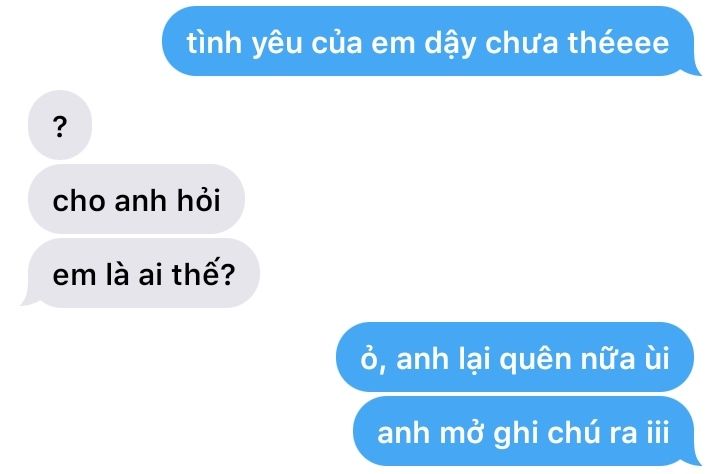Click the "anh mở ghi chú ra iii" message

tap(526, 431)
